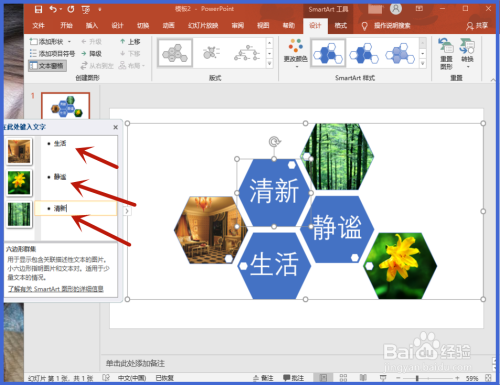This screenshot has height=385, width=500.
Task: Click 重置图形 (Reset Graphic) icon
Action: 446,53
